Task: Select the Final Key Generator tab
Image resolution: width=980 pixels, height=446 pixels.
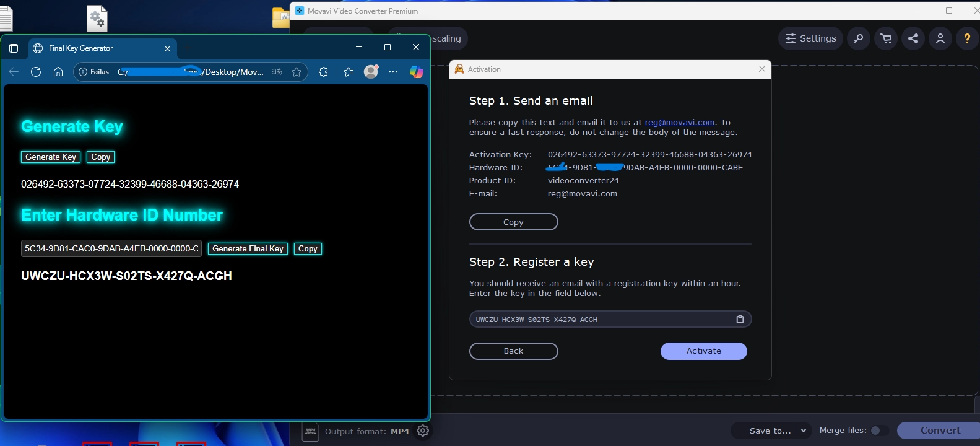Action: [x=93, y=48]
